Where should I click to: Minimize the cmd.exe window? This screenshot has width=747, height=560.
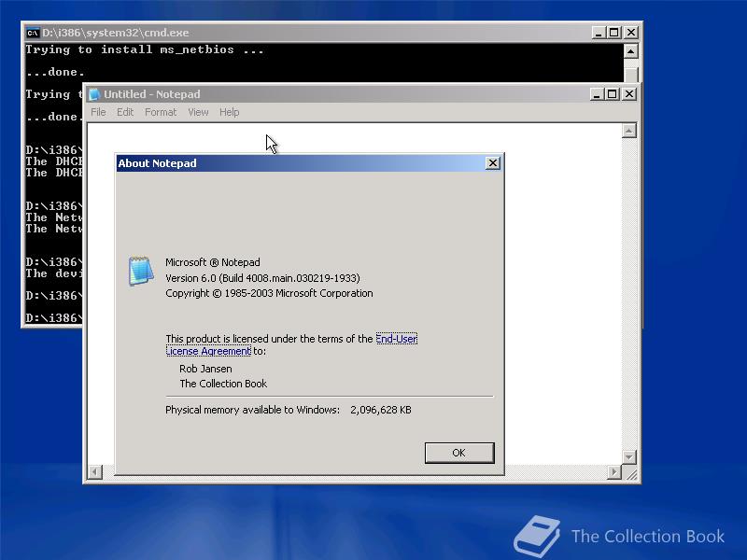(599, 33)
